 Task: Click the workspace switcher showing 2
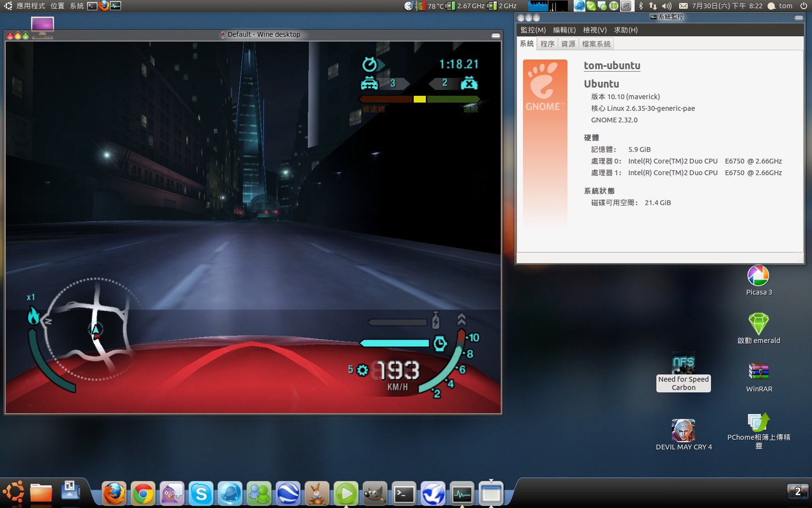click(797, 492)
